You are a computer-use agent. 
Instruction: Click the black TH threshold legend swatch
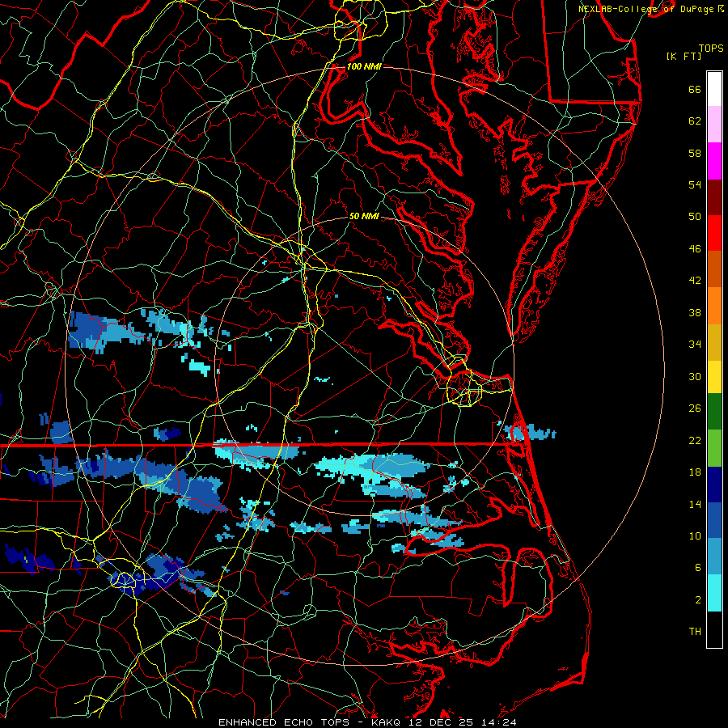pyautogui.click(x=714, y=629)
